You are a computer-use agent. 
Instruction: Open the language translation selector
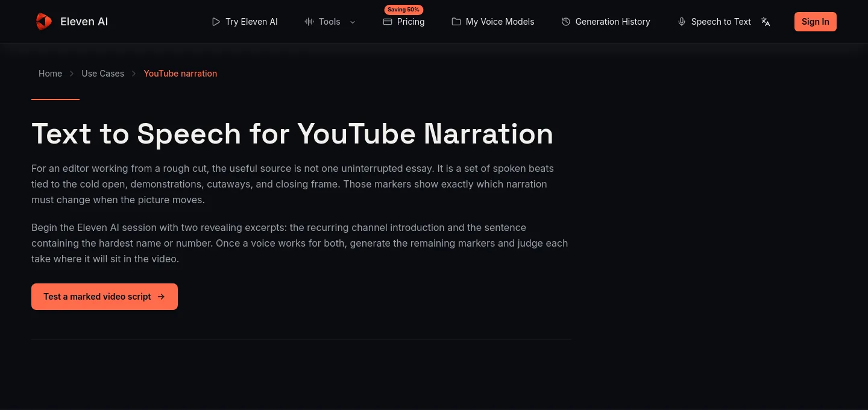coord(766,22)
